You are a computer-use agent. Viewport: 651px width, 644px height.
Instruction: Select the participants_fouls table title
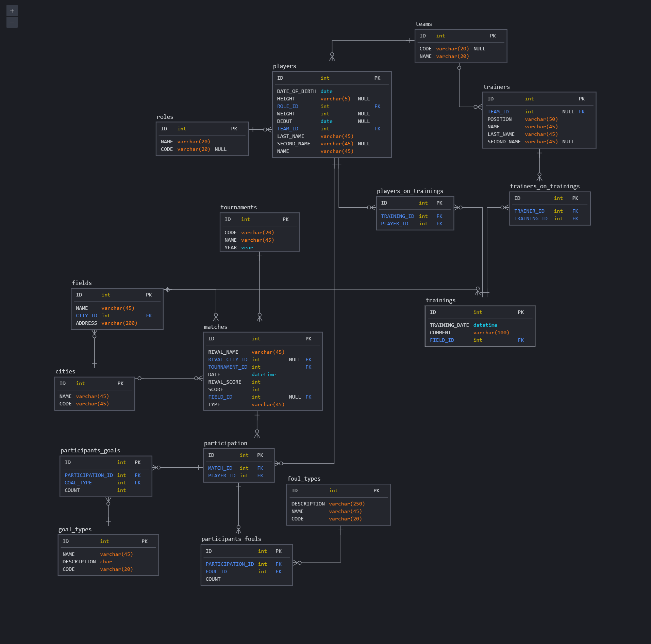tap(231, 539)
